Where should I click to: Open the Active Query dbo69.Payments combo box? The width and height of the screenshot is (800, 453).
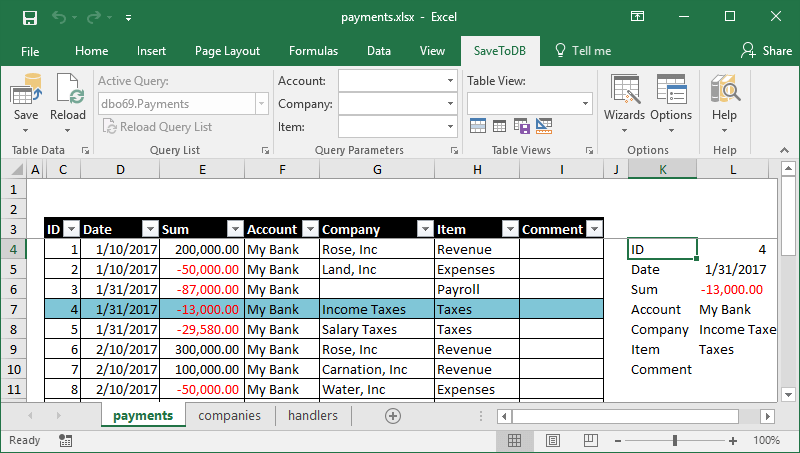183,104
